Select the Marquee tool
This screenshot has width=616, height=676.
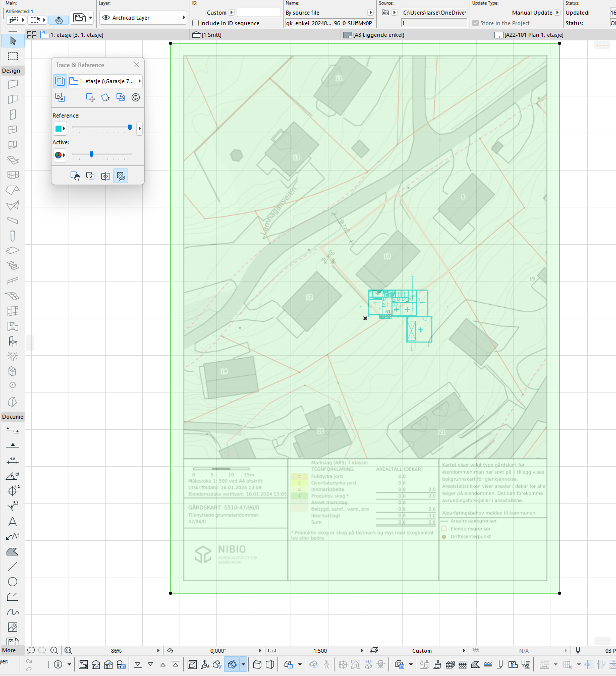(13, 56)
